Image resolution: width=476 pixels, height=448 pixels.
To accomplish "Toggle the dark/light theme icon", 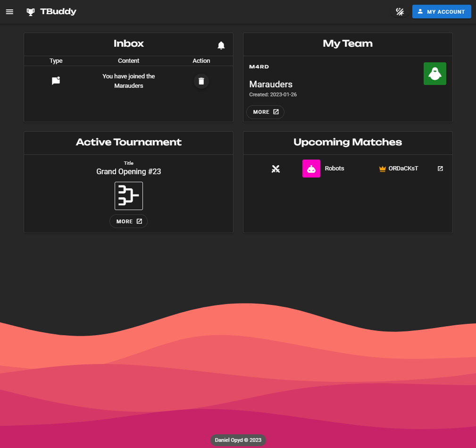I will (400, 12).
